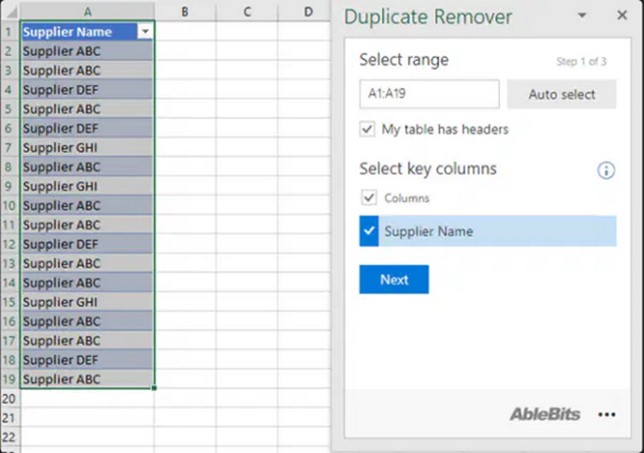Select cell A16 containing Supplier ABC
644x453 pixels.
click(87, 321)
